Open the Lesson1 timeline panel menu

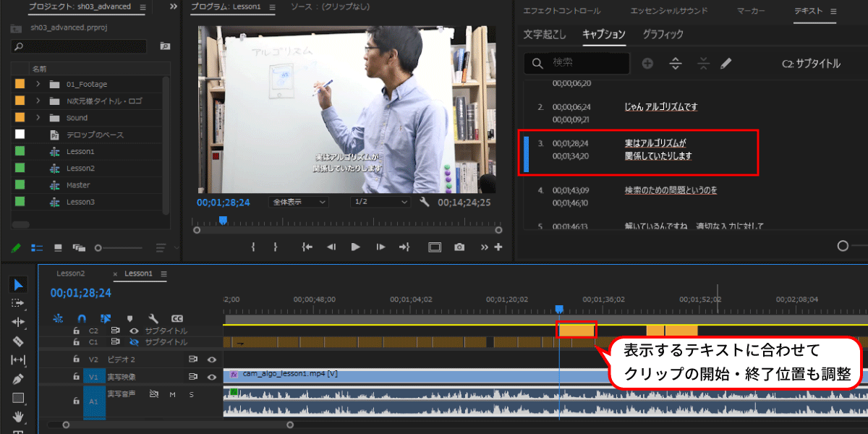tap(163, 274)
